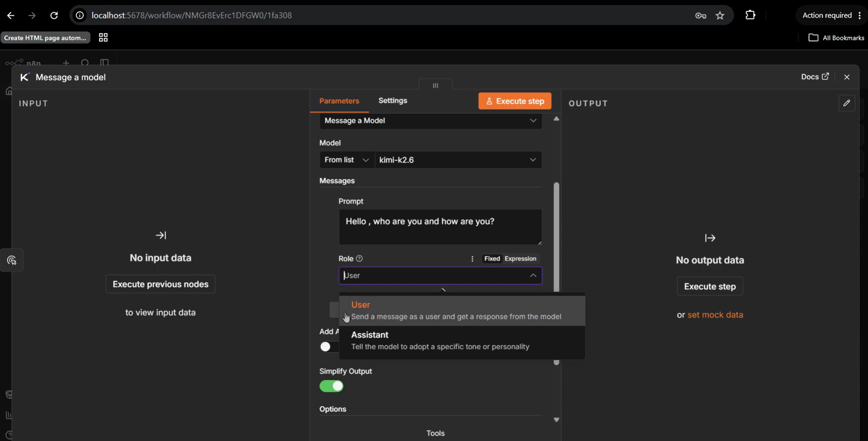
Task: Choose the Assistant role option
Action: (x=462, y=341)
